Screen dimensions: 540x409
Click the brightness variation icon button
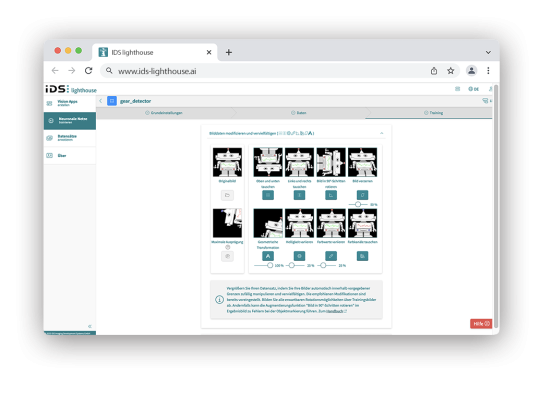click(x=299, y=256)
